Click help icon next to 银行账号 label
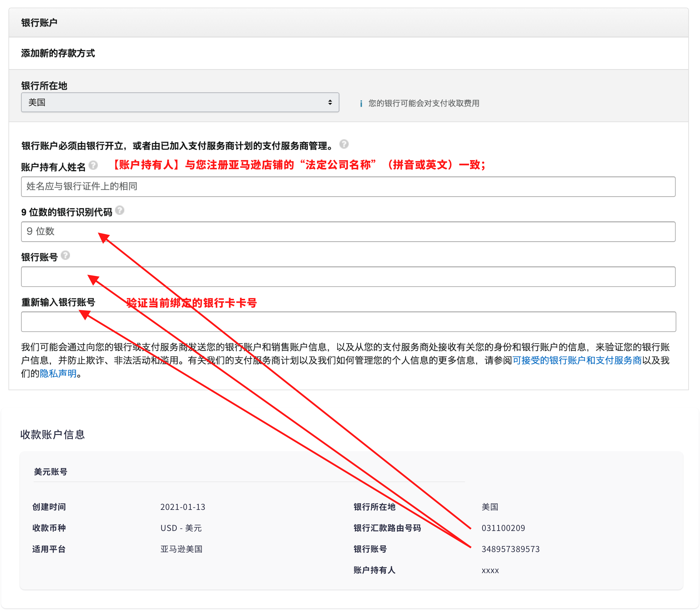The height and width of the screenshot is (610, 700). [65, 255]
